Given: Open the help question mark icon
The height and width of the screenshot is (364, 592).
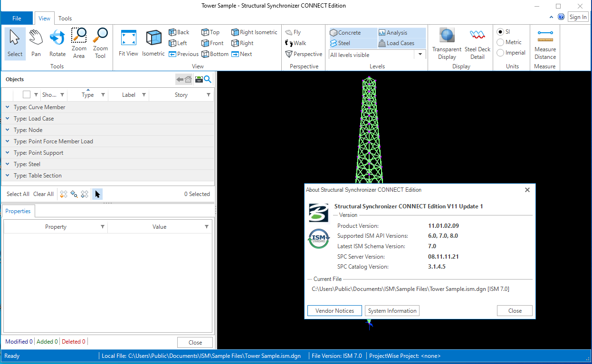Looking at the screenshot, I should tap(561, 17).
